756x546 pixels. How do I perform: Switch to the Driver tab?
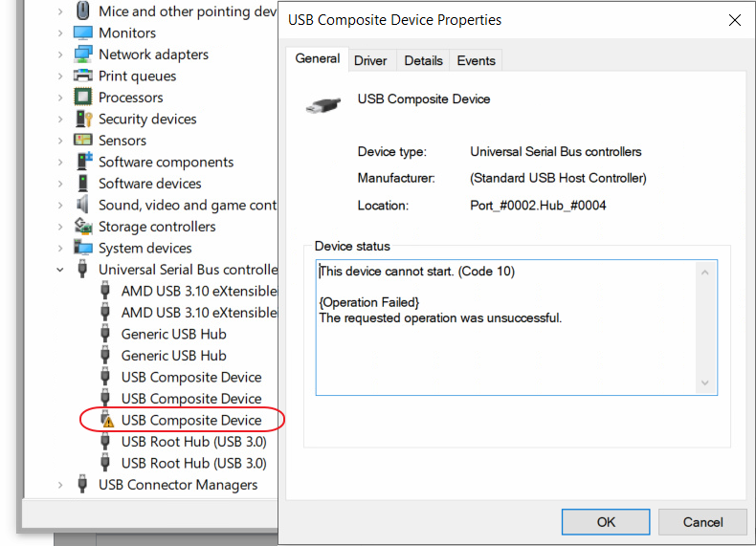tap(370, 61)
